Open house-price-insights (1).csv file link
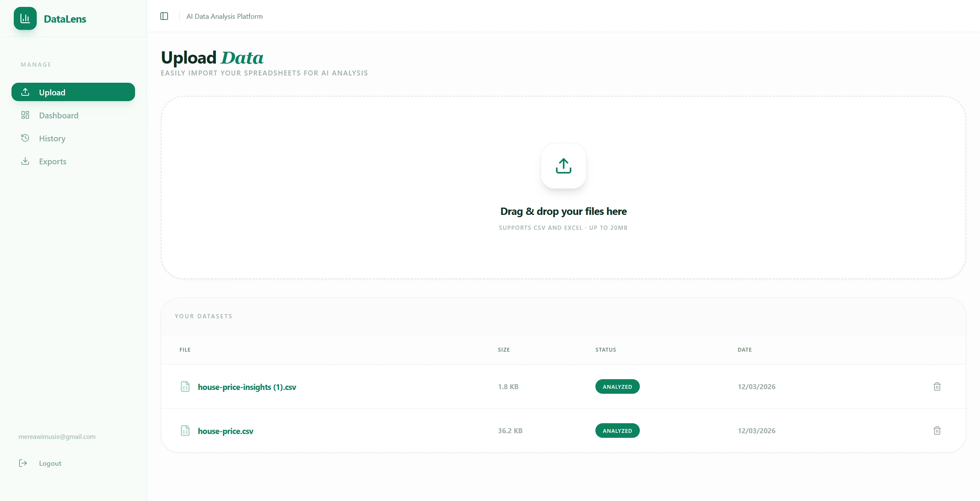Image resolution: width=980 pixels, height=501 pixels. tap(247, 387)
